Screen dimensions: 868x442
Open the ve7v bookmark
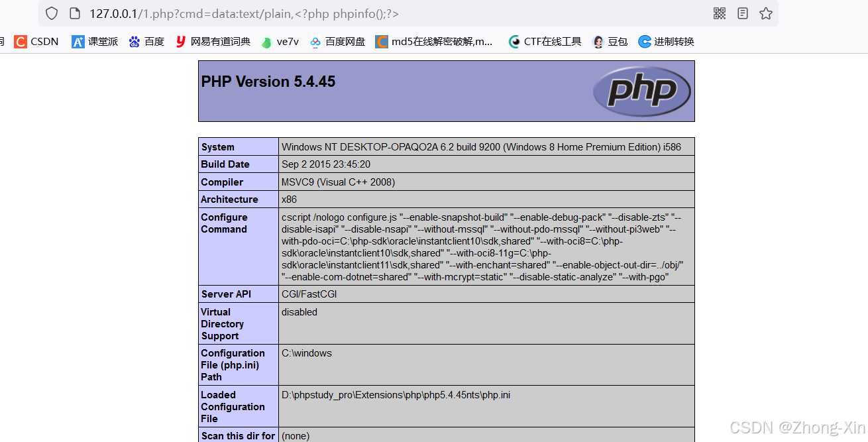coord(280,42)
